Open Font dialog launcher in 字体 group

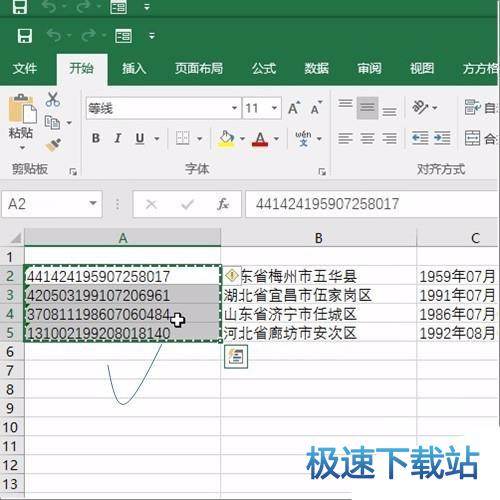[x=322, y=172]
